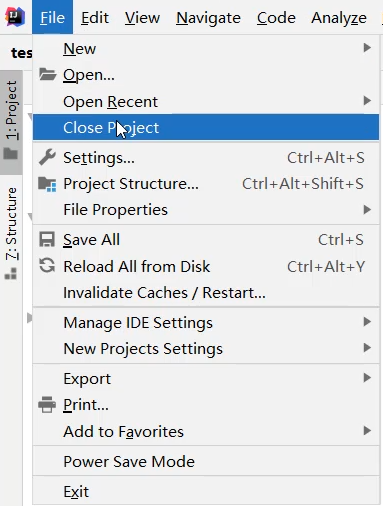Click the floppy disk Save All icon
The height and width of the screenshot is (506, 383).
click(x=47, y=239)
